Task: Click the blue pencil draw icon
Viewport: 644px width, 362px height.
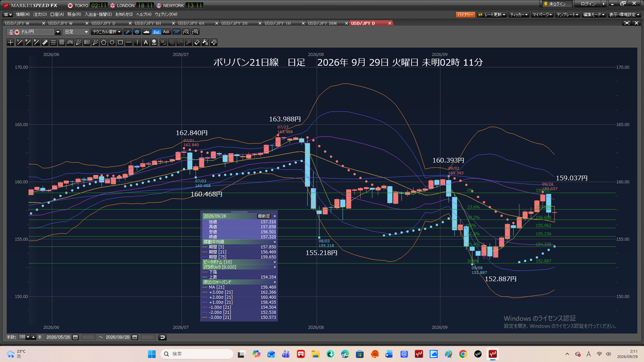Action: click(x=128, y=32)
